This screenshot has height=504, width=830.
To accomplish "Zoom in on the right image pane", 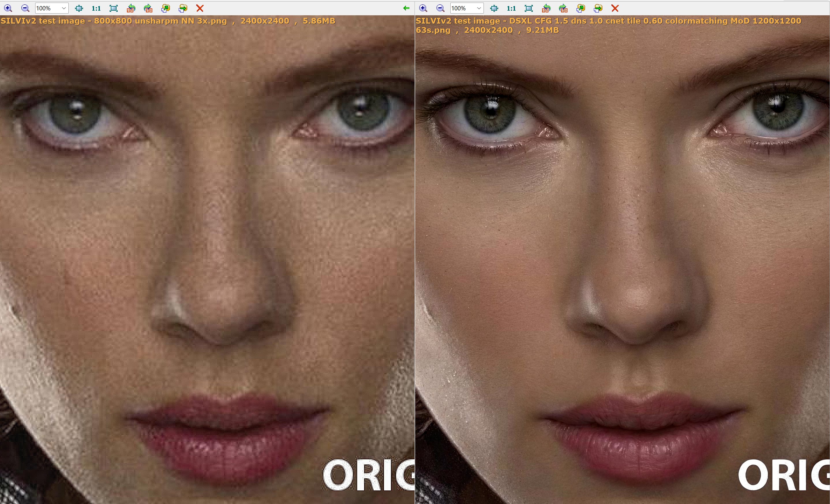I will 423,8.
